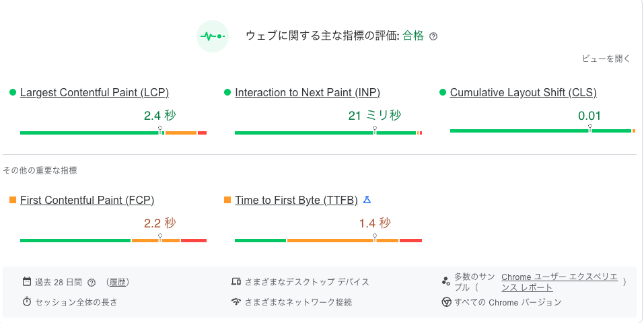644x323 pixels.
Task: Click help icon beside 合格 assessment
Action: coord(433,36)
